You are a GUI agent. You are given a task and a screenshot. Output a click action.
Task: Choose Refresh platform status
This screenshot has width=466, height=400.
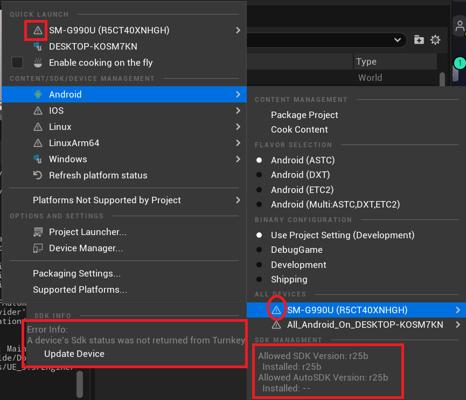pyautogui.click(x=98, y=175)
